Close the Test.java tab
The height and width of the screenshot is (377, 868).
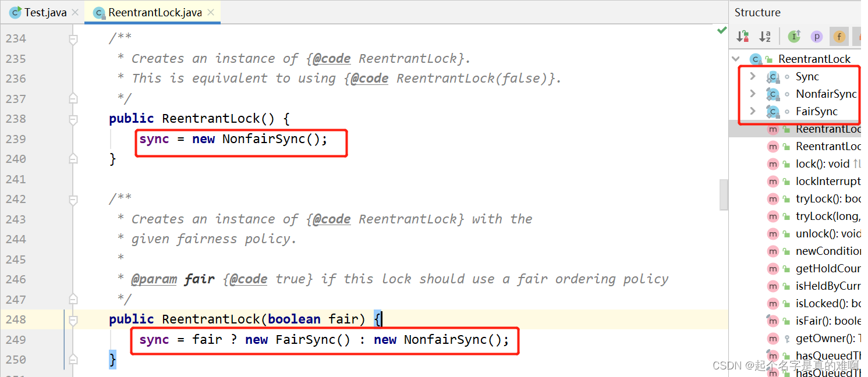pyautogui.click(x=75, y=12)
